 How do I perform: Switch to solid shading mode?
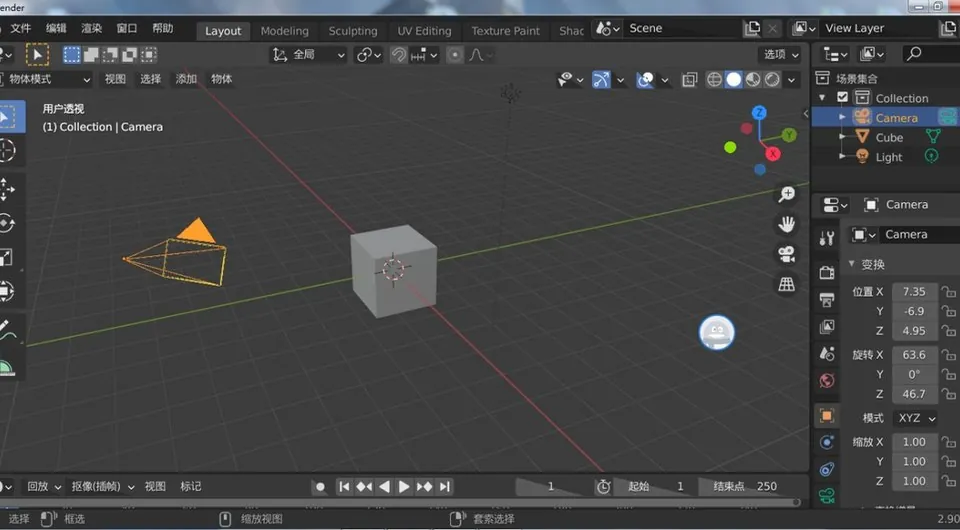point(733,80)
